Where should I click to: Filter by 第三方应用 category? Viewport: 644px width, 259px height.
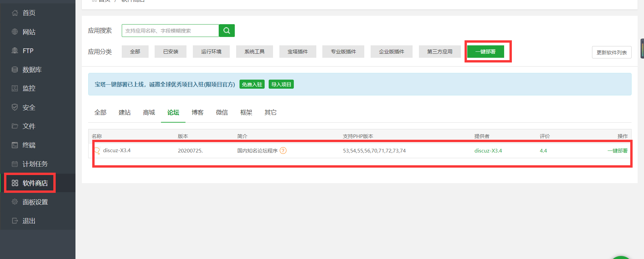[440, 51]
